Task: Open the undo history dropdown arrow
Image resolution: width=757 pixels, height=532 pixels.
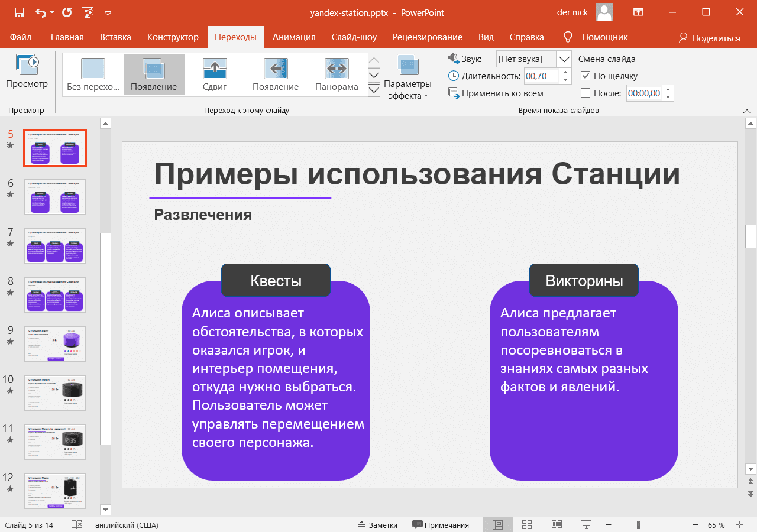Action: (x=52, y=12)
